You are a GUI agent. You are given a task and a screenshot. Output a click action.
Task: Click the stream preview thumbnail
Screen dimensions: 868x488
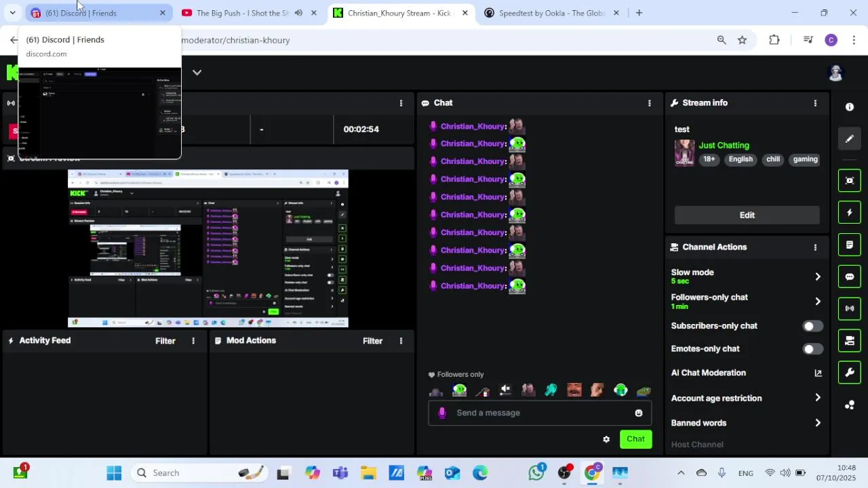click(x=208, y=249)
